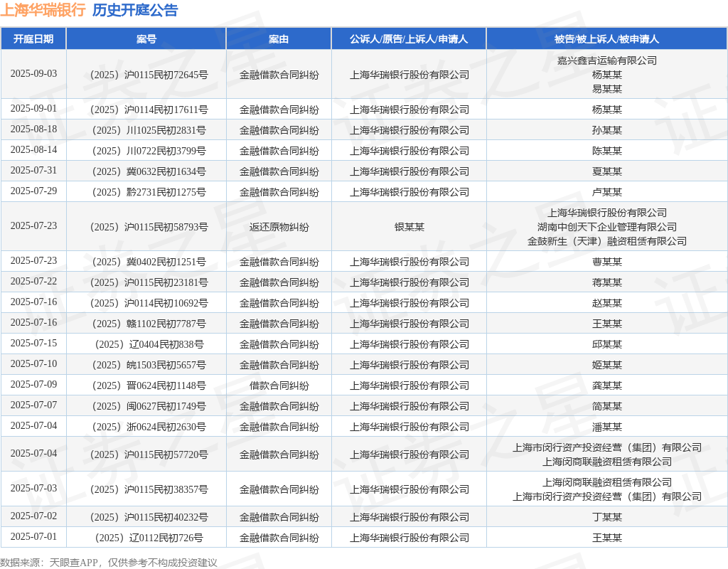This screenshot has width=728, height=569.
Task: Click defendant 丁某某
Action: (x=607, y=517)
